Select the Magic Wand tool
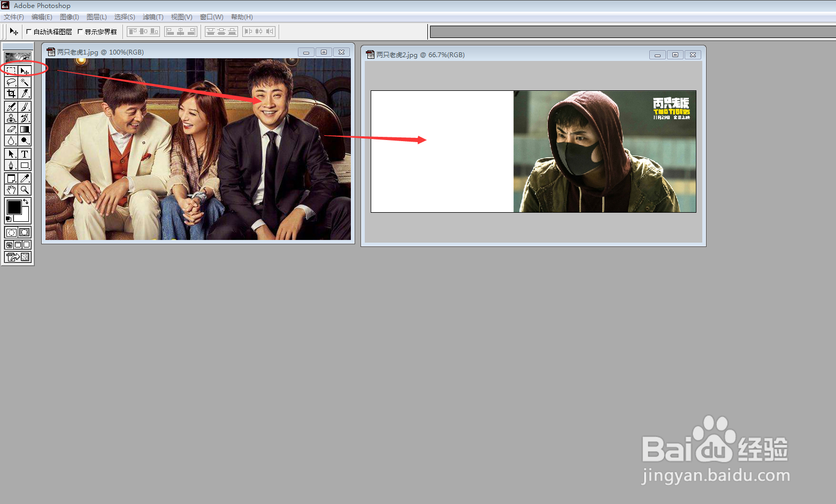This screenshot has width=836, height=504. pos(25,82)
